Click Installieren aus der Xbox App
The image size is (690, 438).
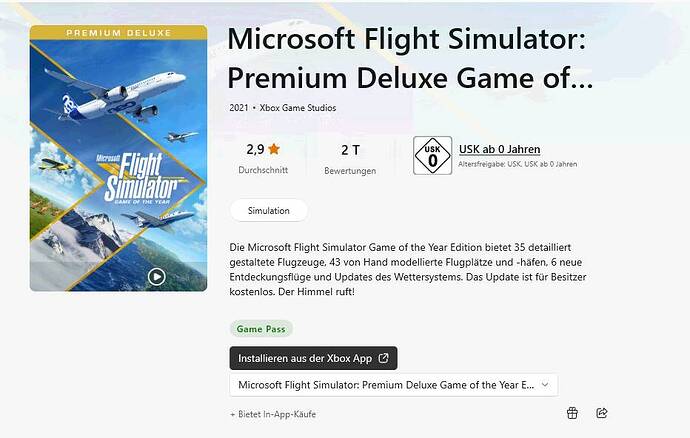tap(313, 358)
